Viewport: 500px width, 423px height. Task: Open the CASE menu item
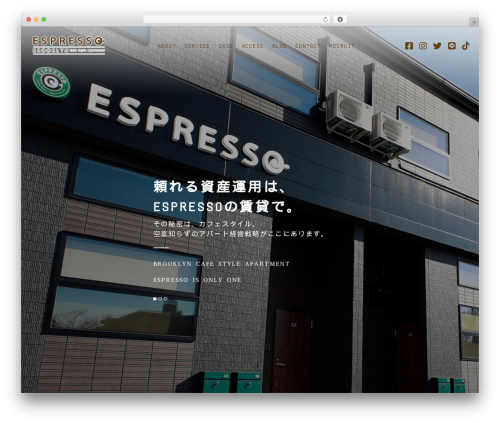[226, 46]
